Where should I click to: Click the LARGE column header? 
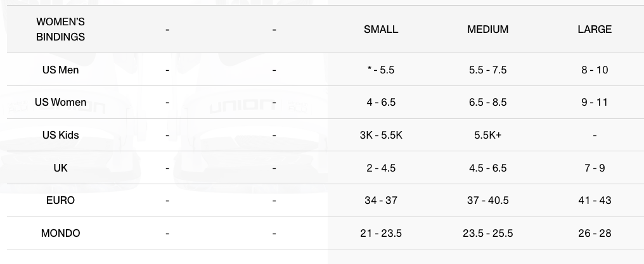tap(595, 29)
